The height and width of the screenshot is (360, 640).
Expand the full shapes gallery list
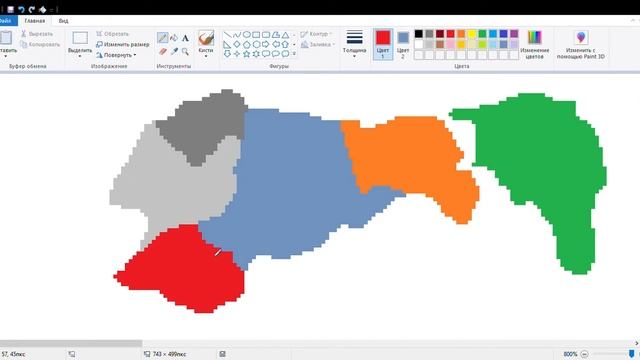click(x=294, y=53)
